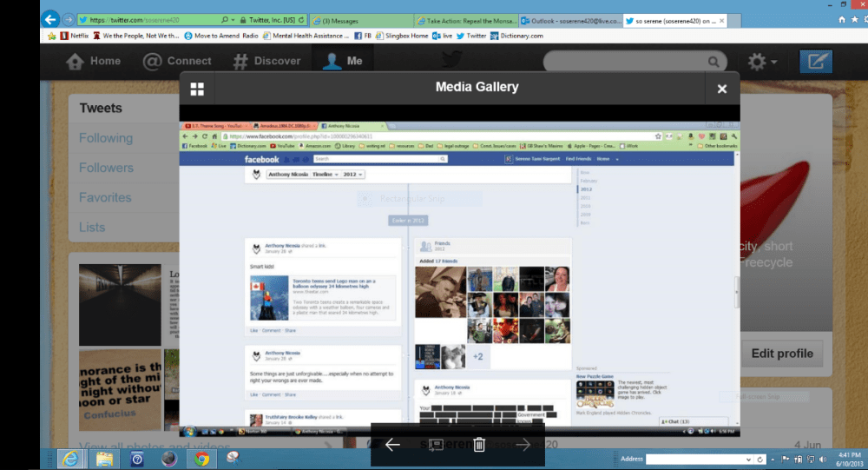The width and height of the screenshot is (868, 470).
Task: Open the Media Gallery grid view
Action: coord(197,89)
